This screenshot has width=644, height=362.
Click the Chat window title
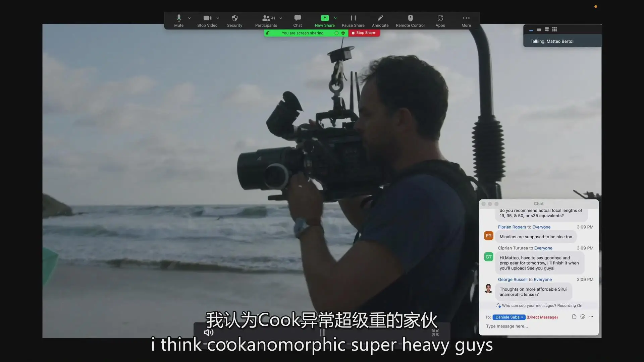538,204
